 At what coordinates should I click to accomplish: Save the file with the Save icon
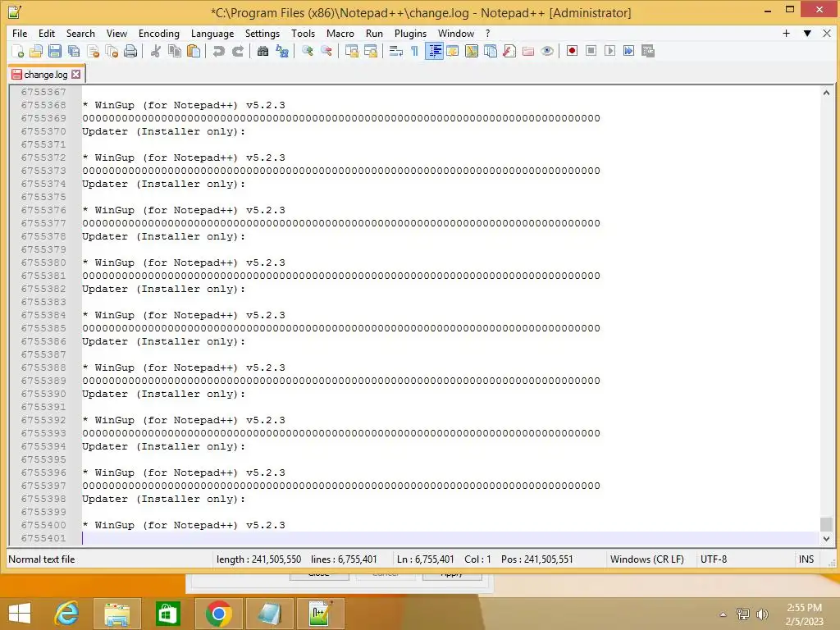55,51
